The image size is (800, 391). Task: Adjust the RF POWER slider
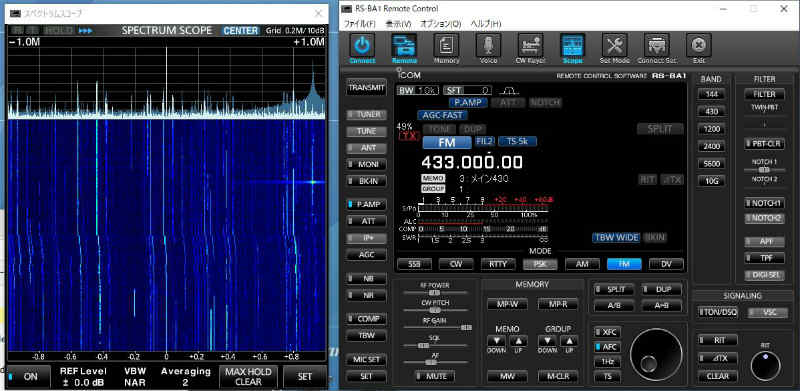pyautogui.click(x=435, y=292)
